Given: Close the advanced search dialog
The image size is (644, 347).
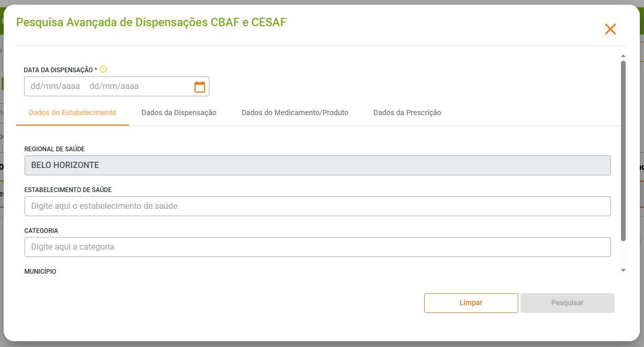Looking at the screenshot, I should click(610, 29).
